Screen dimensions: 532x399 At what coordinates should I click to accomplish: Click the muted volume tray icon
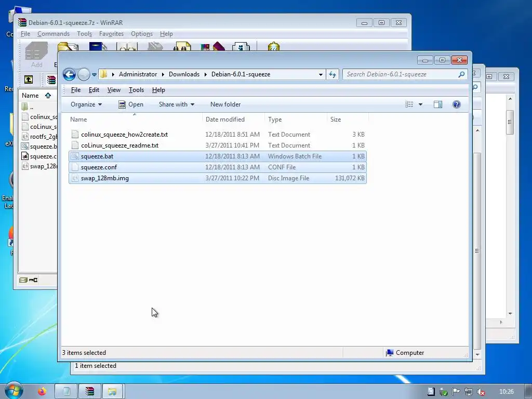481,392
